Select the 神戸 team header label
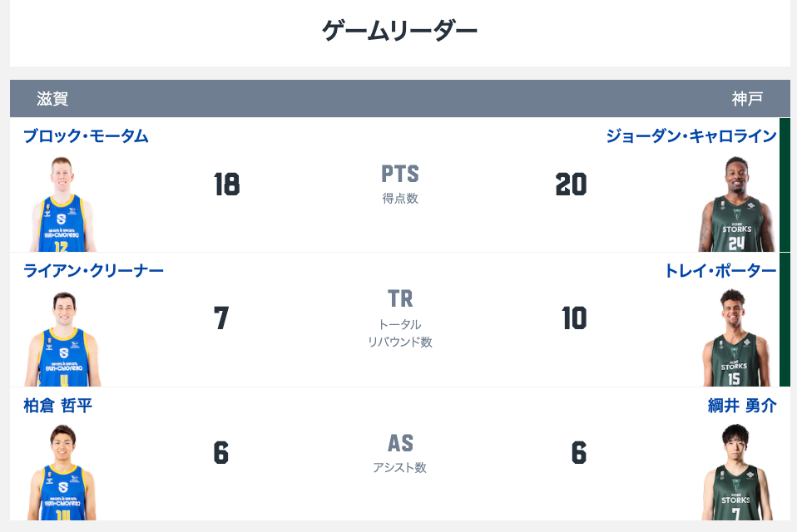The height and width of the screenshot is (532, 797). 747,98
